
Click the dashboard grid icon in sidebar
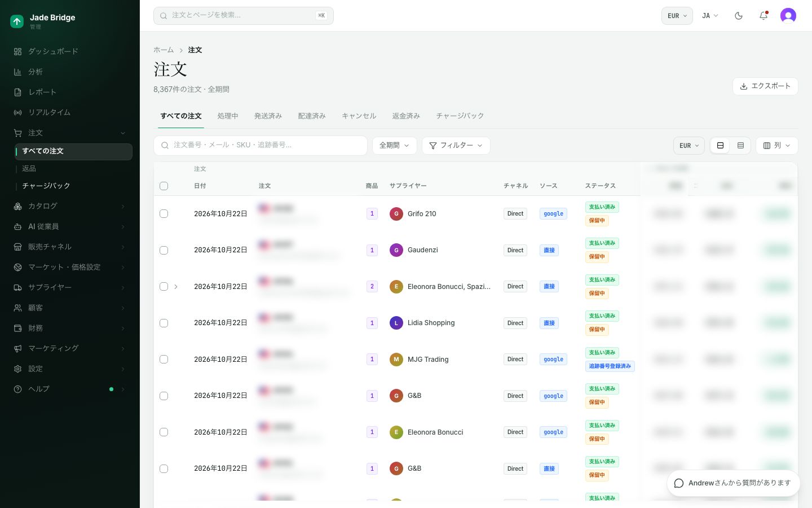(18, 51)
